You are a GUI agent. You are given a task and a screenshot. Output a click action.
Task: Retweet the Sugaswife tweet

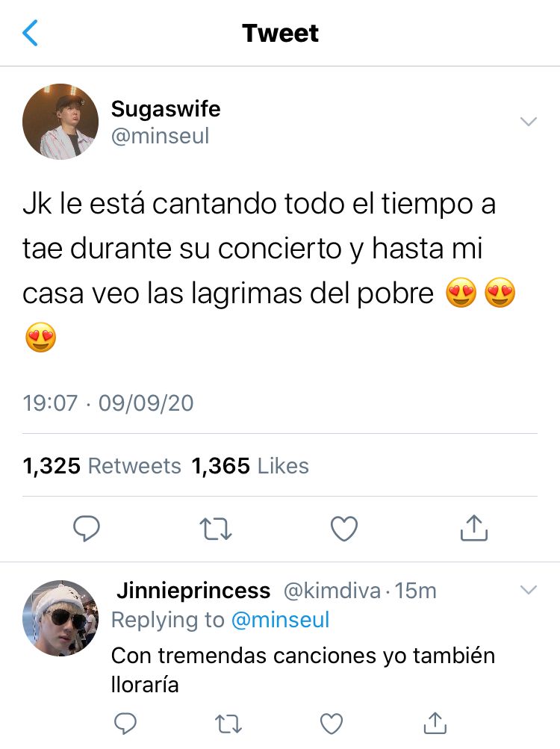pyautogui.click(x=216, y=529)
